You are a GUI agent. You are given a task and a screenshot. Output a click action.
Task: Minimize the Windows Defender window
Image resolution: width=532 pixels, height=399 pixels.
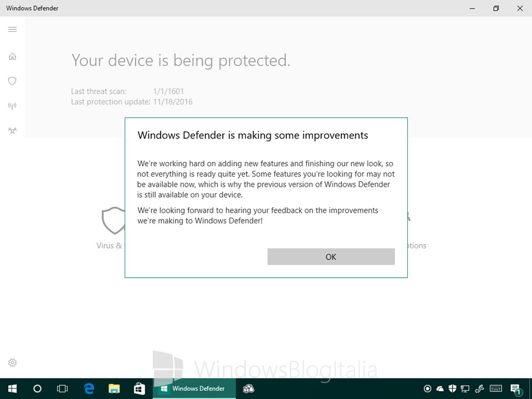(472, 8)
